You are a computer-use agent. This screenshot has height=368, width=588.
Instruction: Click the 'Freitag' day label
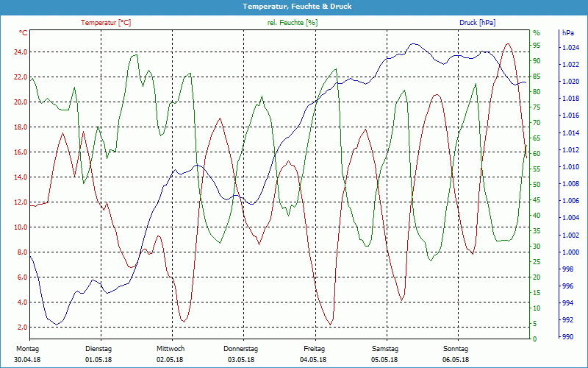click(x=315, y=349)
